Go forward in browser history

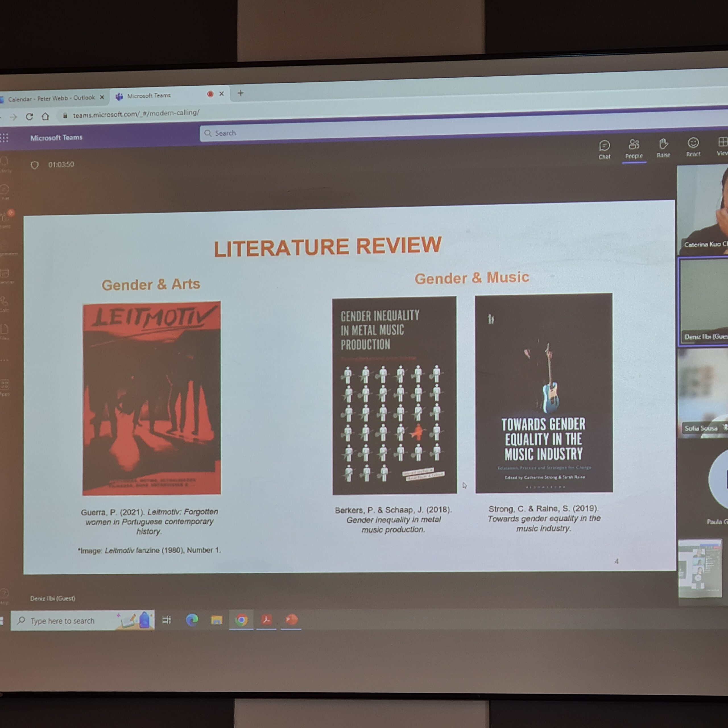(x=13, y=117)
